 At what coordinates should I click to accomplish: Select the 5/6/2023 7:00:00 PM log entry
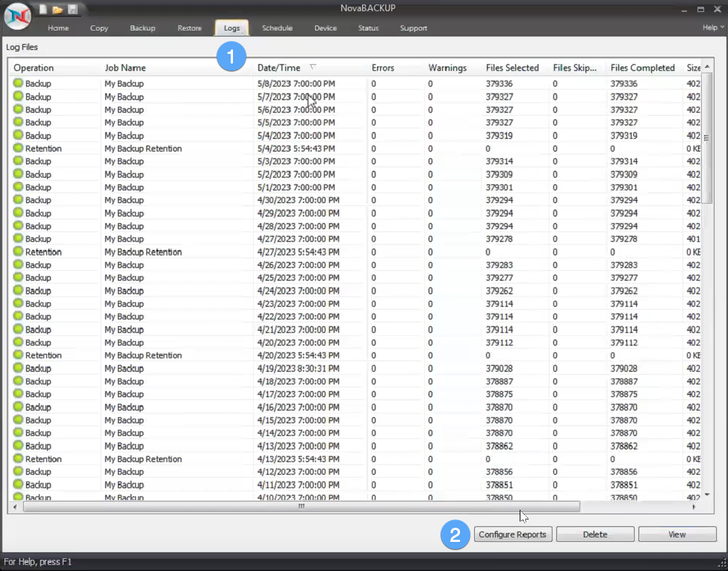[x=355, y=110]
